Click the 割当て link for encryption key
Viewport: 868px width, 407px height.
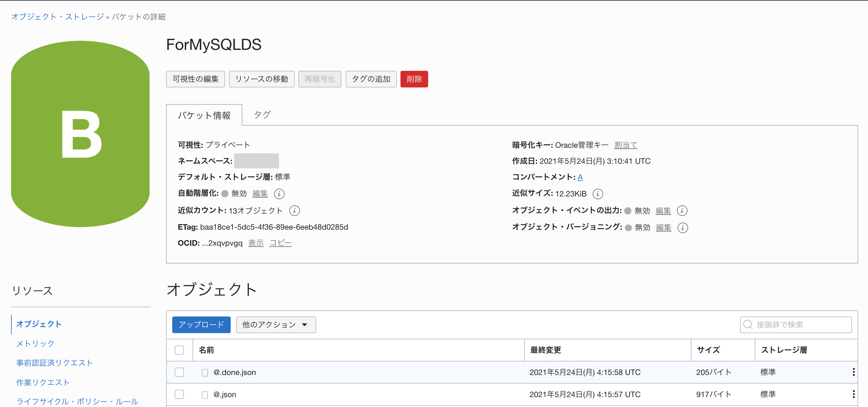tap(625, 145)
